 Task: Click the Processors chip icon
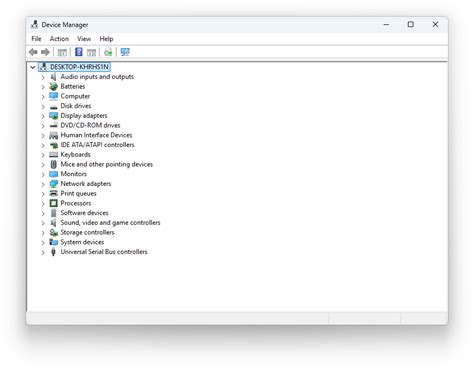[x=53, y=203]
